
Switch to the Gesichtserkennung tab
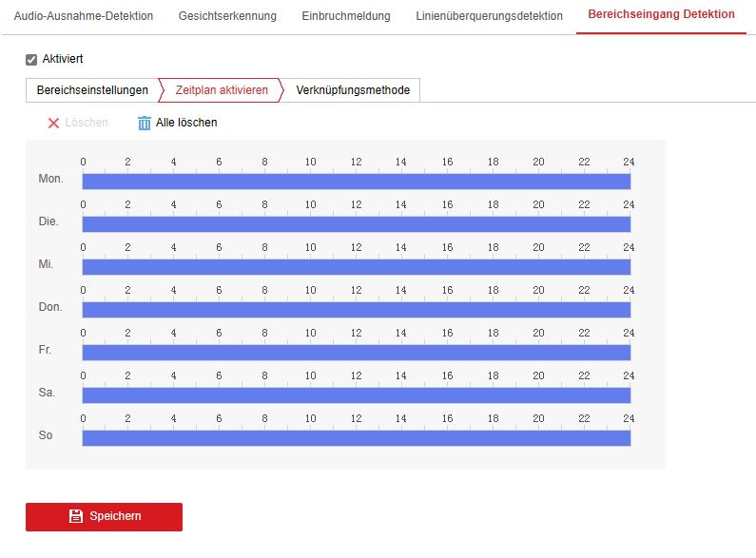pos(227,16)
